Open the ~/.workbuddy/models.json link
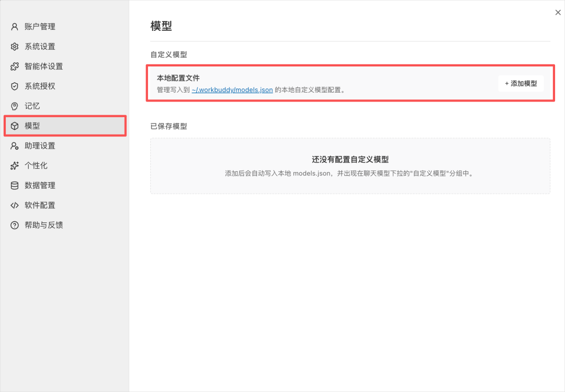Image resolution: width=565 pixels, height=392 pixels. pyautogui.click(x=232, y=90)
